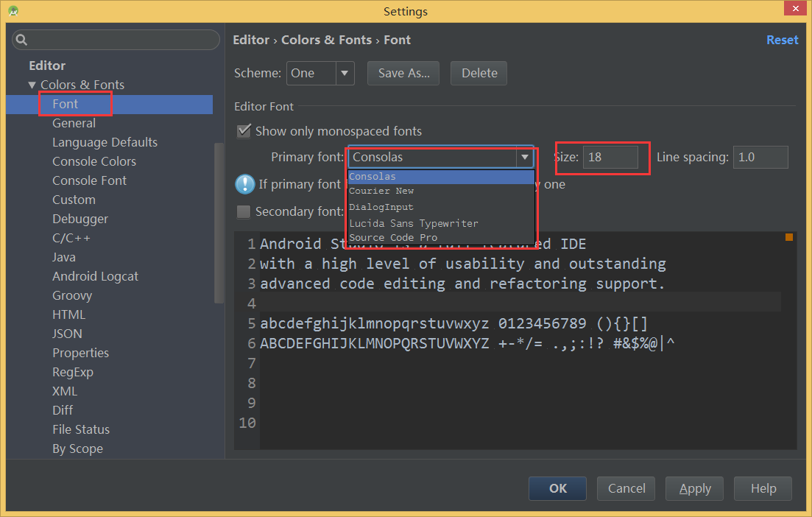
Task: Select Debugger color settings
Action: pos(80,219)
